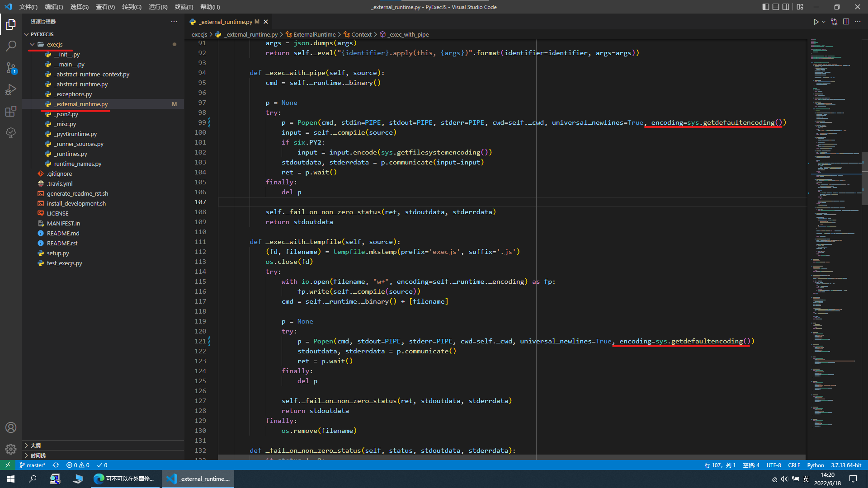Click Context breadcrumb segment
868x488 pixels.
(x=358, y=34)
